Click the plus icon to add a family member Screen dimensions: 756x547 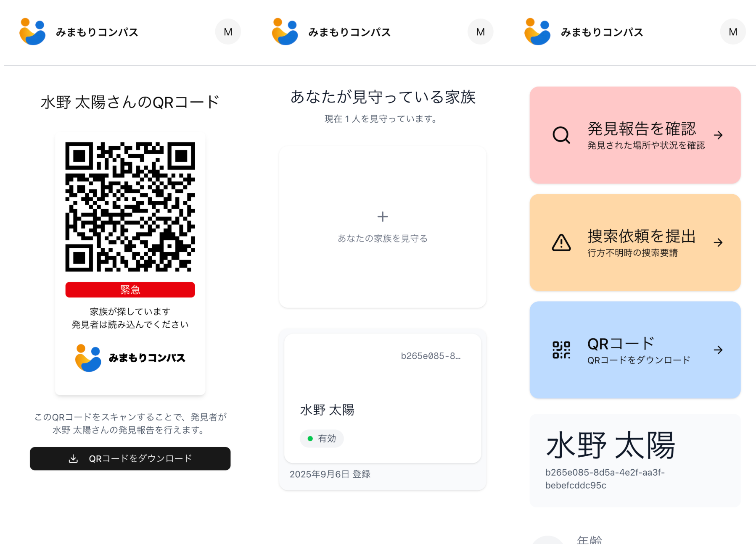383,217
